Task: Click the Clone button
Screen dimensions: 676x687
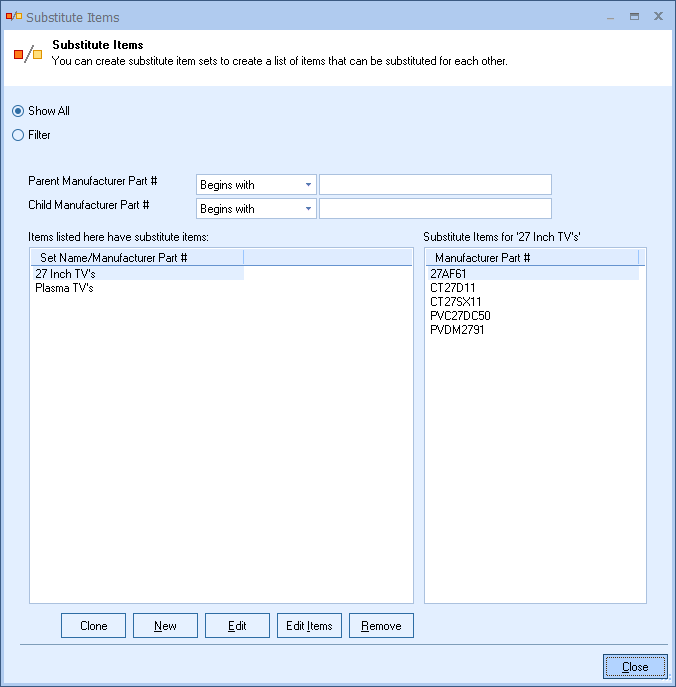Action: point(93,626)
